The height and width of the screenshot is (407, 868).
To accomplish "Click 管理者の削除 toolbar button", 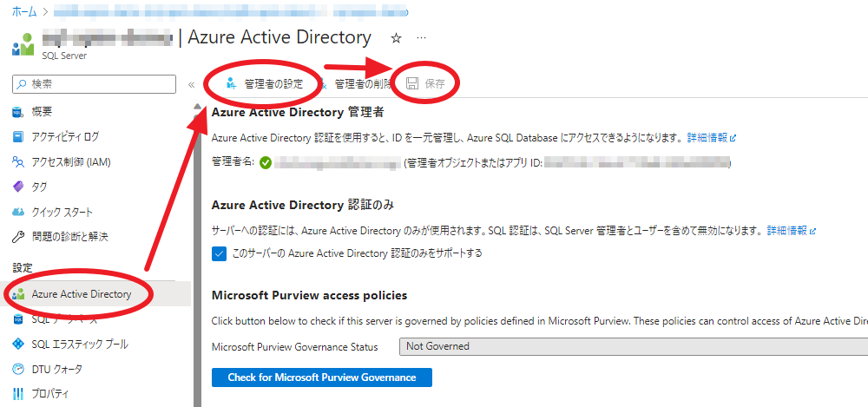I will pos(354,84).
